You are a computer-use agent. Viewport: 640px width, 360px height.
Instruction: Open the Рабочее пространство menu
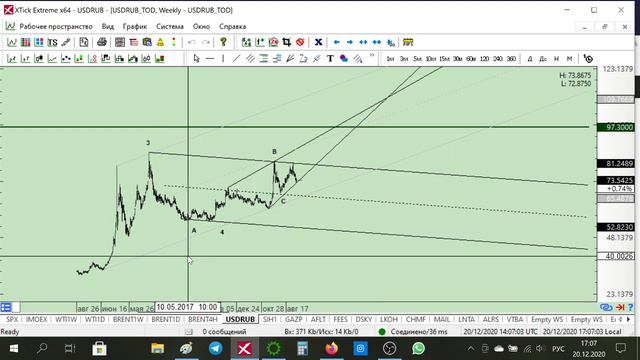[56, 27]
